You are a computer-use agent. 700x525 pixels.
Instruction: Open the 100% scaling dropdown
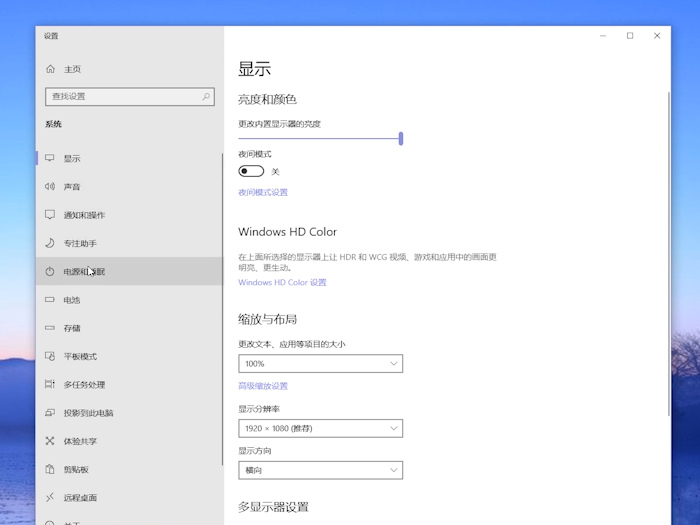(321, 363)
